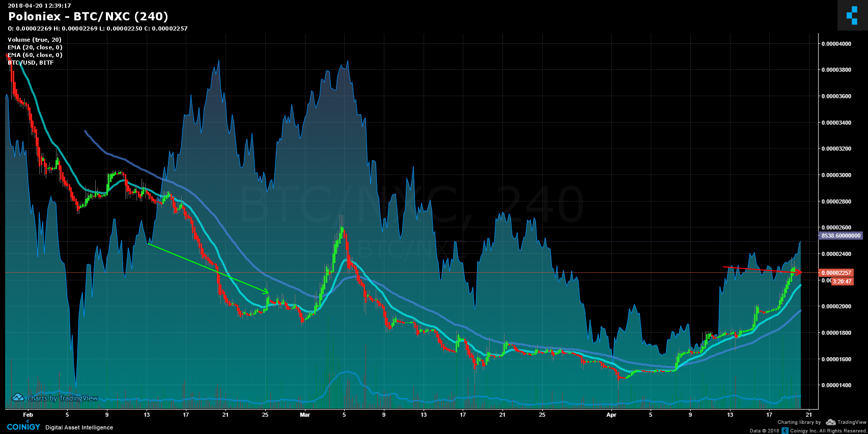Click the 'Mar' label on the time axis
The width and height of the screenshot is (868, 434).
[x=305, y=415]
